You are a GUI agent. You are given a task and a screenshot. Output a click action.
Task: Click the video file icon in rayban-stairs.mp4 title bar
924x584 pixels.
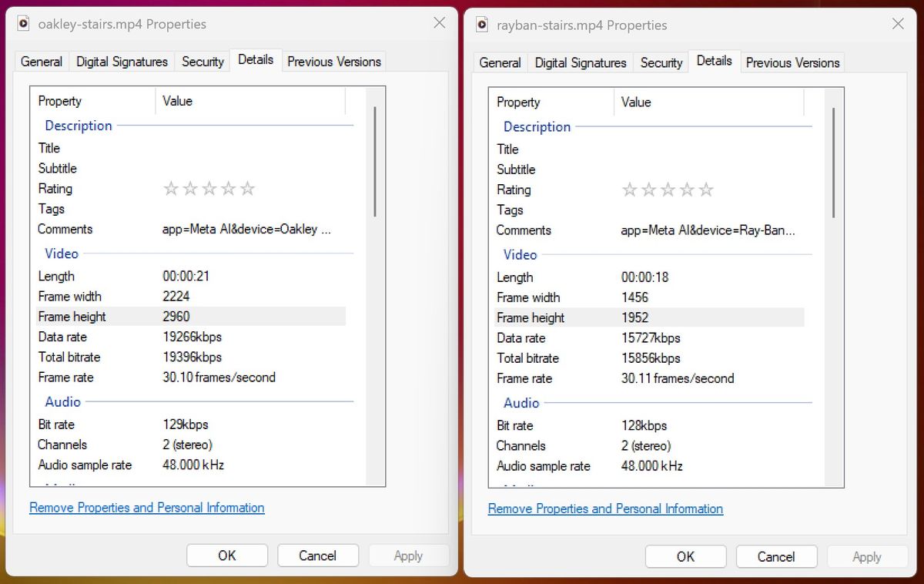click(482, 25)
